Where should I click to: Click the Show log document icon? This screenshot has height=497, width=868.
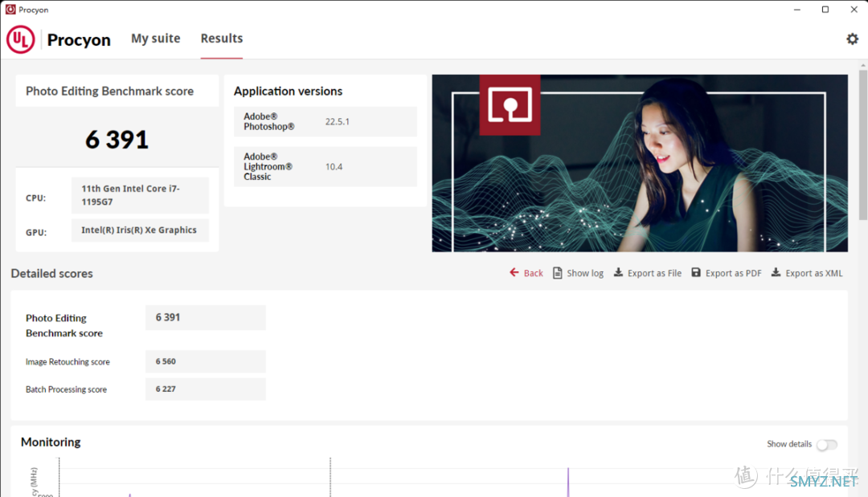[558, 272]
